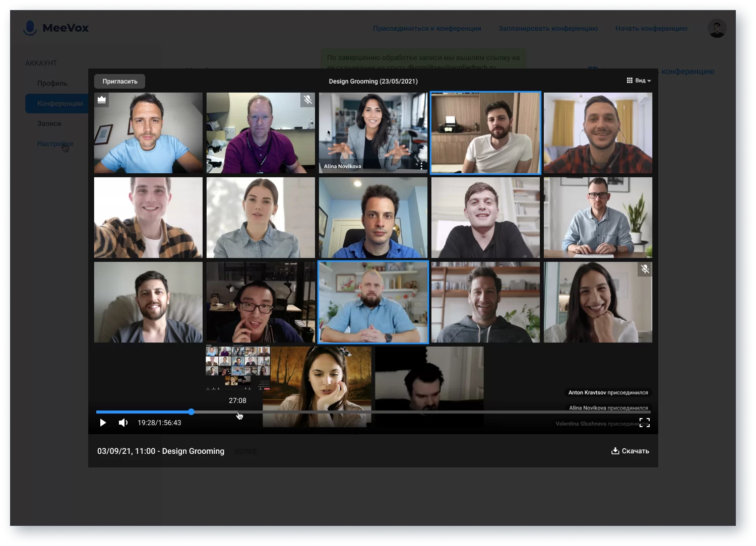The height and width of the screenshot is (546, 756).
Task: Select tile of man in purple polo shirt
Action: [x=261, y=133]
